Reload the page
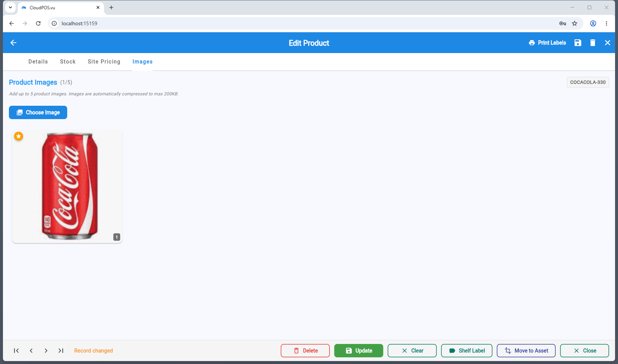 38,23
